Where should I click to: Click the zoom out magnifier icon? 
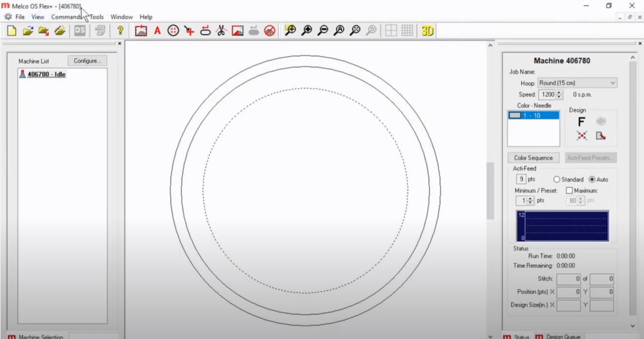click(x=323, y=31)
